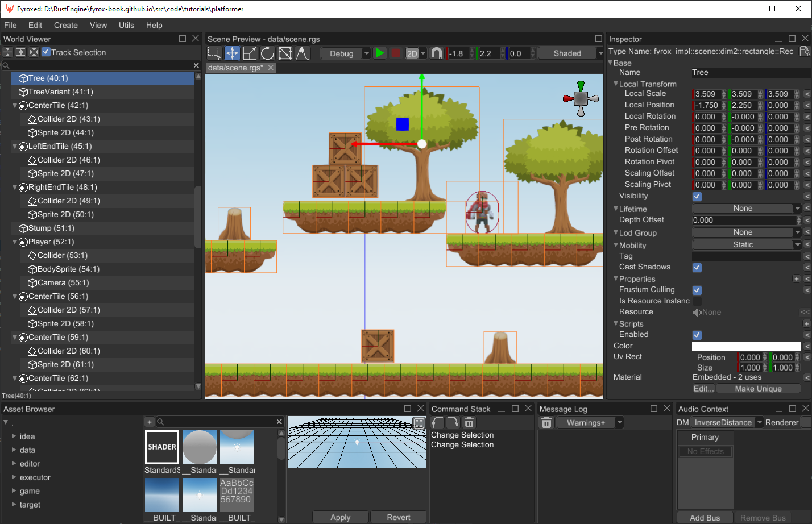The width and height of the screenshot is (812, 524).
Task: Start the game with the green Play button
Action: [x=380, y=53]
